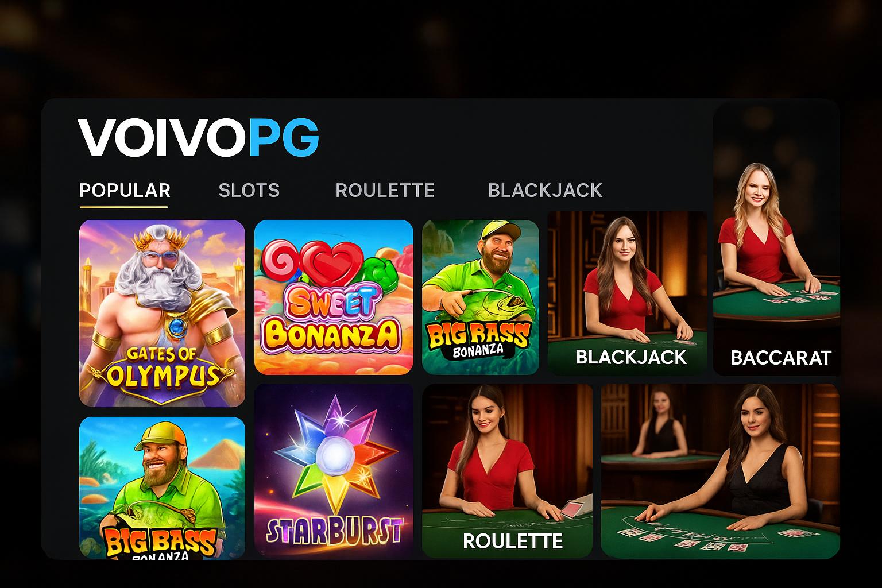Click the VOIVOPG logo
This screenshot has width=882, height=588.
click(198, 138)
